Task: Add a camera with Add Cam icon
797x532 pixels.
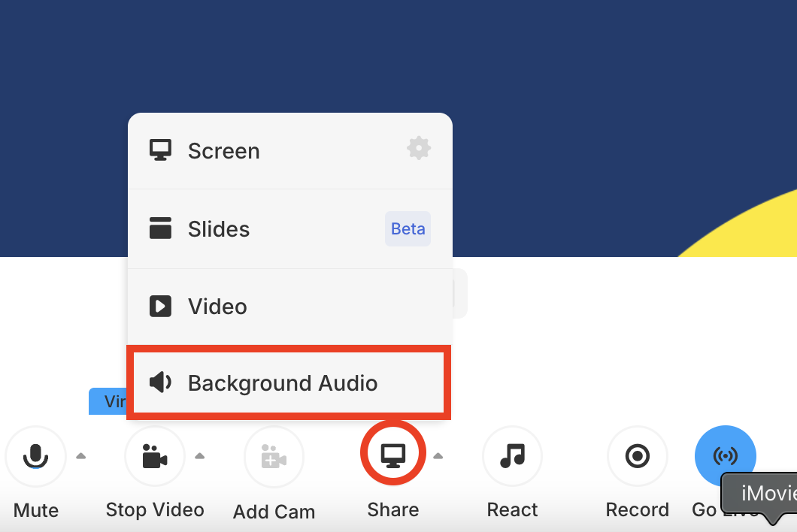Action: point(274,456)
